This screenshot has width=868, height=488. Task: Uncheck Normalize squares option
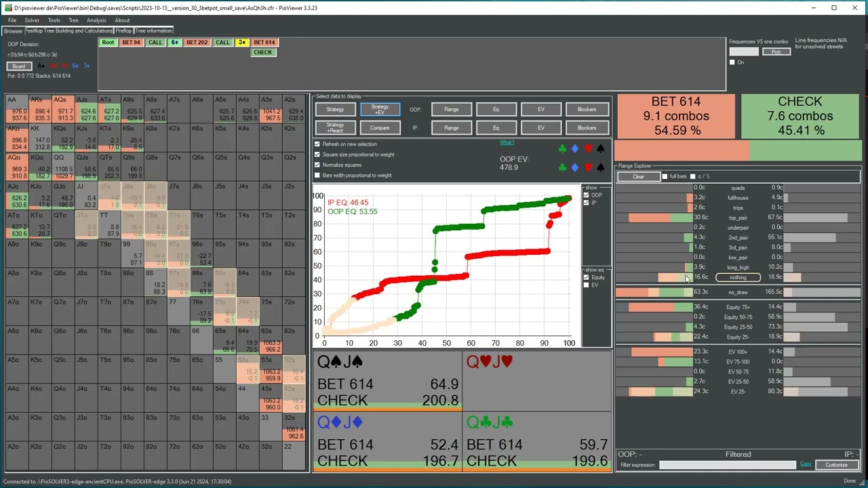[x=317, y=165]
